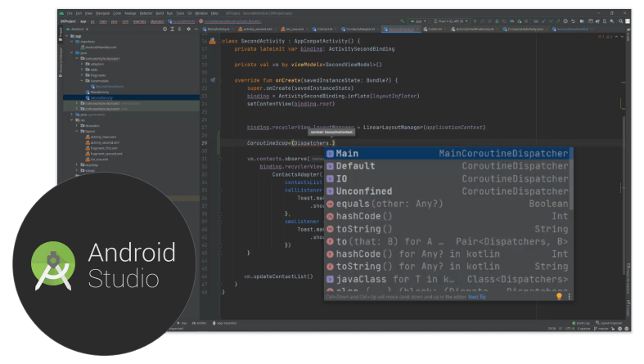Expand the adapters package
This screenshot has height=364, width=644.
tap(82, 64)
